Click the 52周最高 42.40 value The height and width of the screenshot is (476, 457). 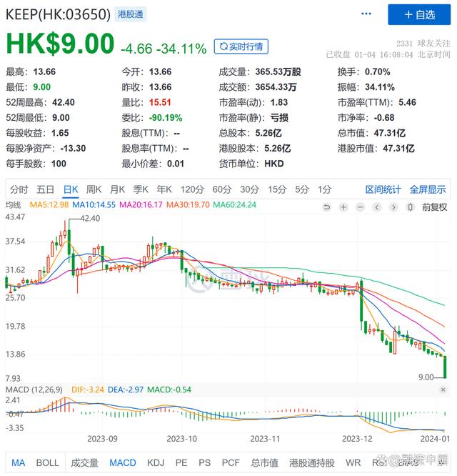click(x=63, y=102)
